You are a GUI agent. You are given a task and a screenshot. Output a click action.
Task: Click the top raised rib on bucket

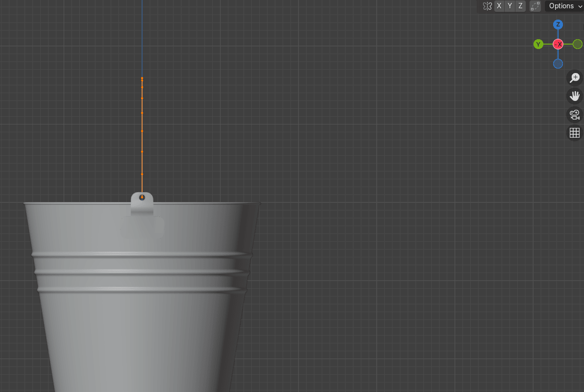click(142, 254)
